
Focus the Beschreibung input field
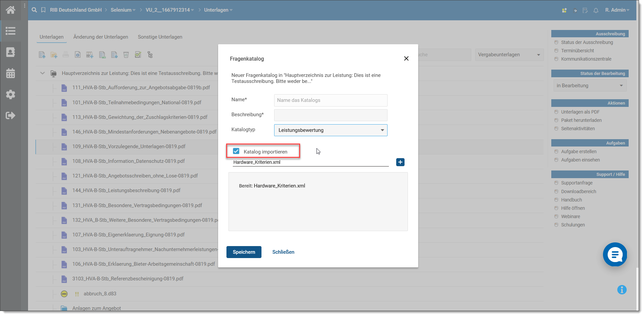click(x=331, y=115)
